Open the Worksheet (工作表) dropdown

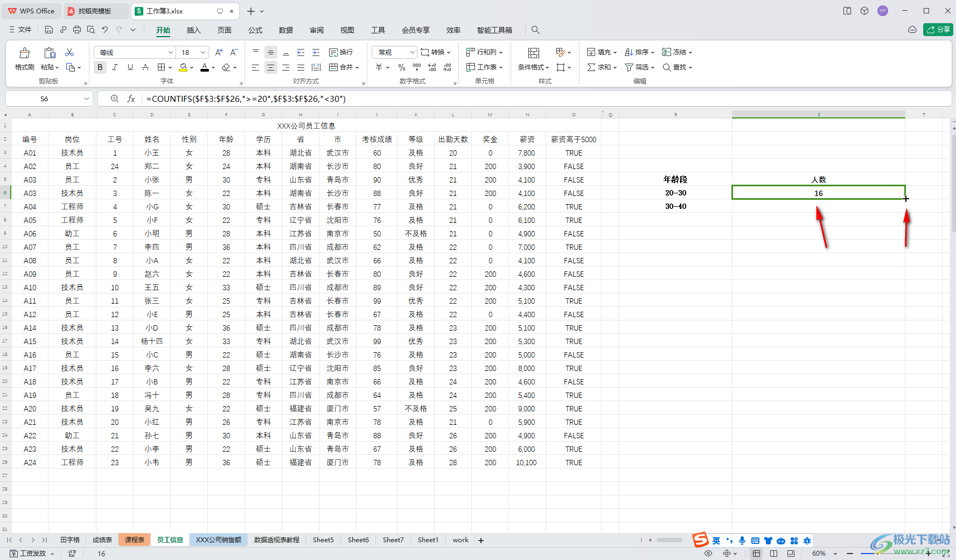(x=484, y=67)
